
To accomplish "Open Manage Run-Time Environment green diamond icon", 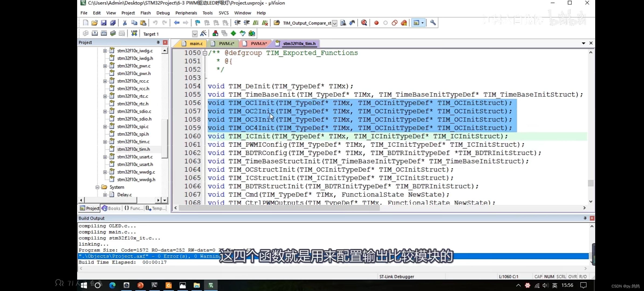I will (x=233, y=33).
